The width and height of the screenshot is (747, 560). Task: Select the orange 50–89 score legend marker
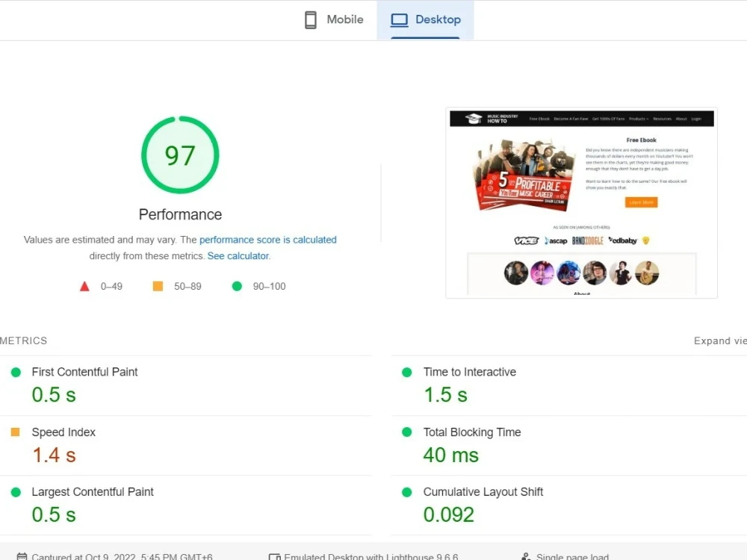pos(158,286)
